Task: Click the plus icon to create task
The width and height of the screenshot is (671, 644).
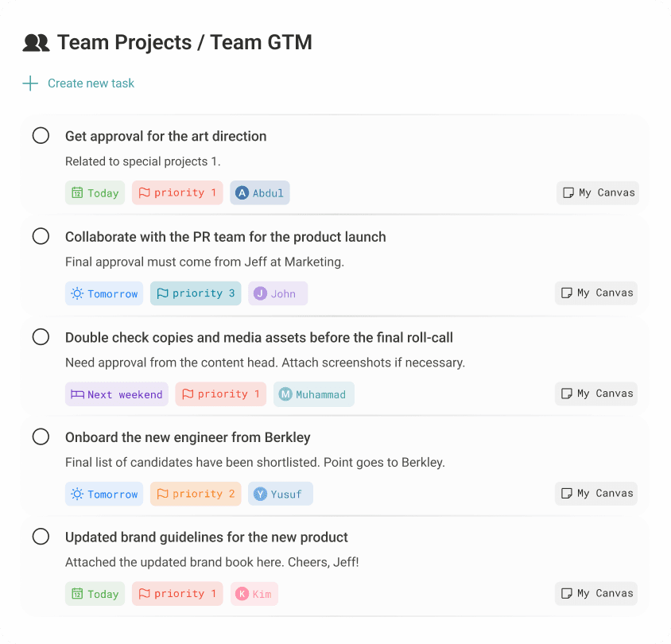Action: click(30, 83)
